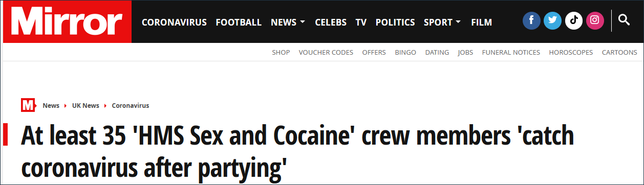Open the Mirror Instagram icon
The width and height of the screenshot is (644, 185).
pos(595,20)
